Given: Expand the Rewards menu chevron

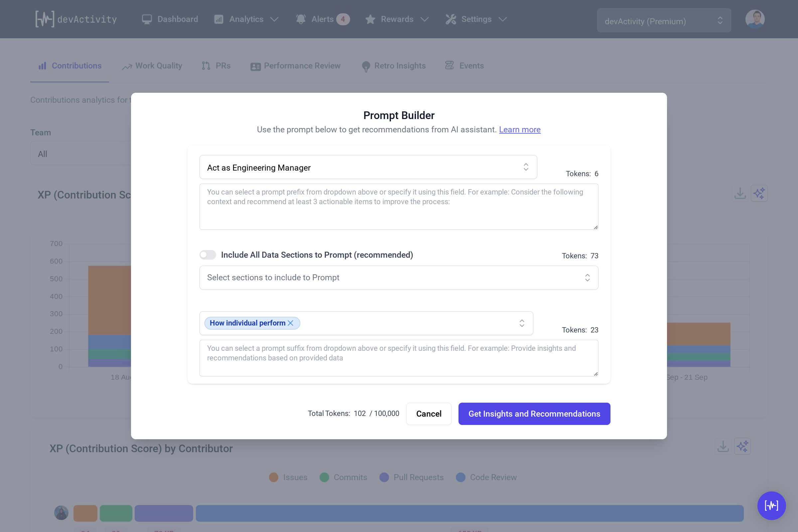Looking at the screenshot, I should tap(425, 19).
